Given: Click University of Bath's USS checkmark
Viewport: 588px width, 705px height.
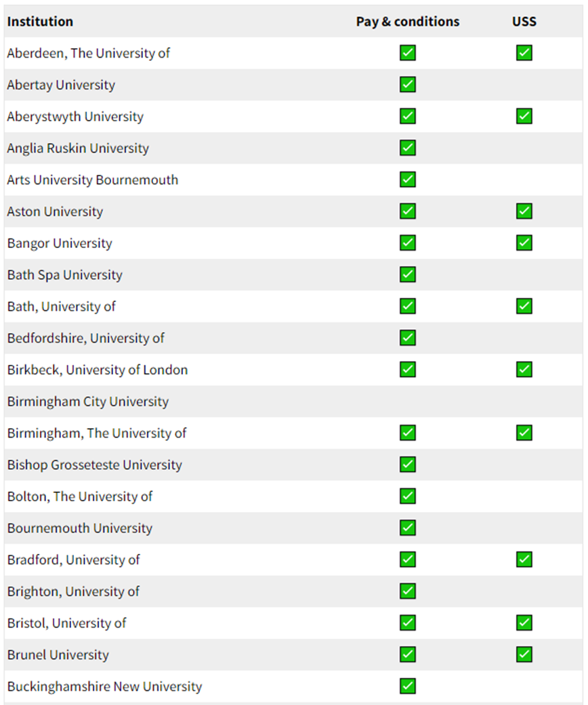Looking at the screenshot, I should pos(524,306).
